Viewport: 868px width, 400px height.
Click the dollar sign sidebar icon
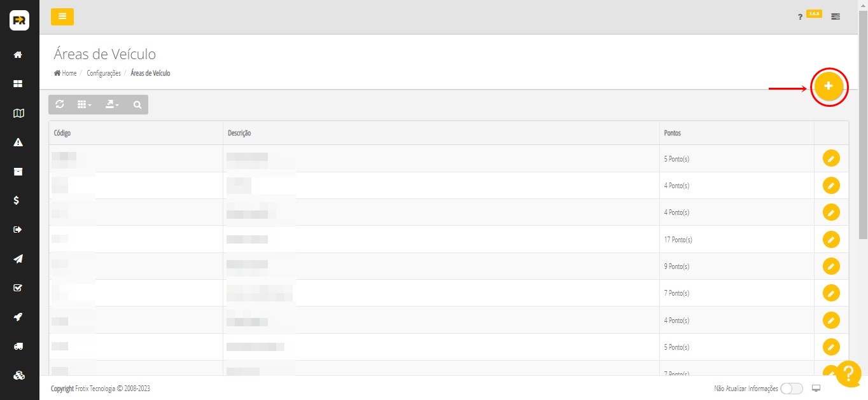click(x=18, y=200)
